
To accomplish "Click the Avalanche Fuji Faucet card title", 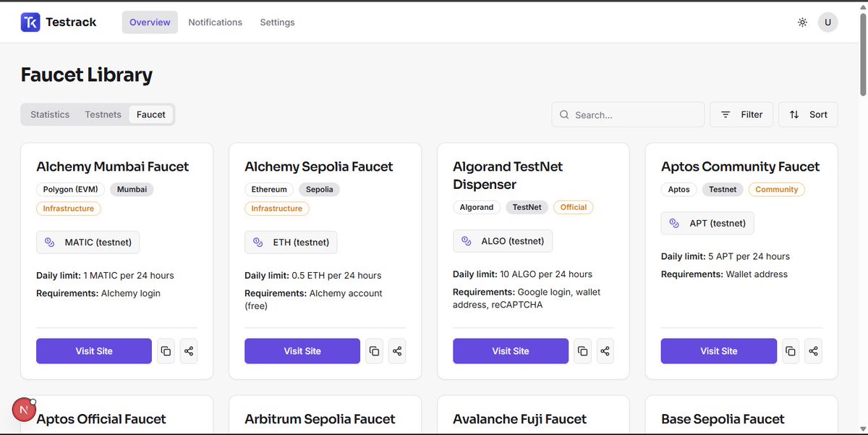I will [520, 419].
